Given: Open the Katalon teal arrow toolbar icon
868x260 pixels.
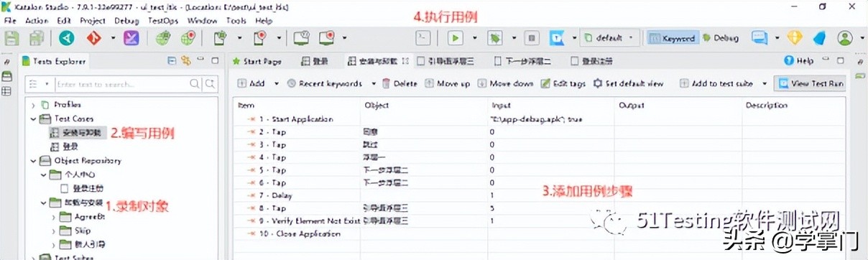Looking at the screenshot, I should coord(67,39).
